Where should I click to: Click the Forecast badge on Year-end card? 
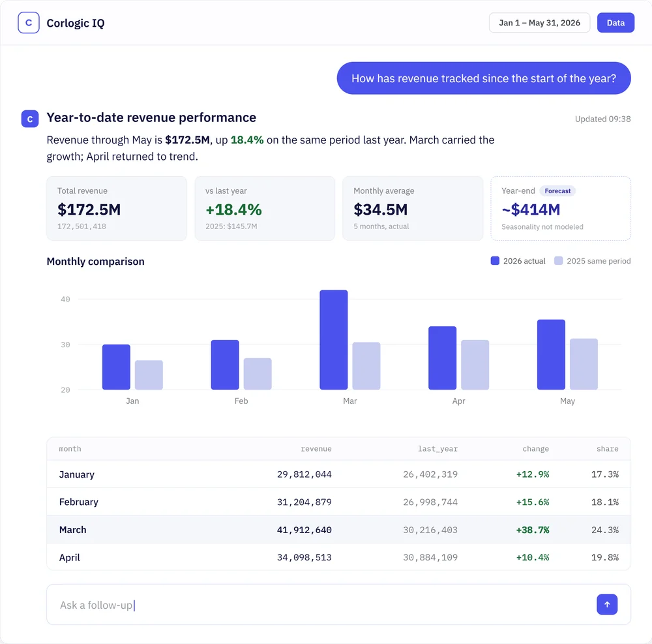point(557,191)
